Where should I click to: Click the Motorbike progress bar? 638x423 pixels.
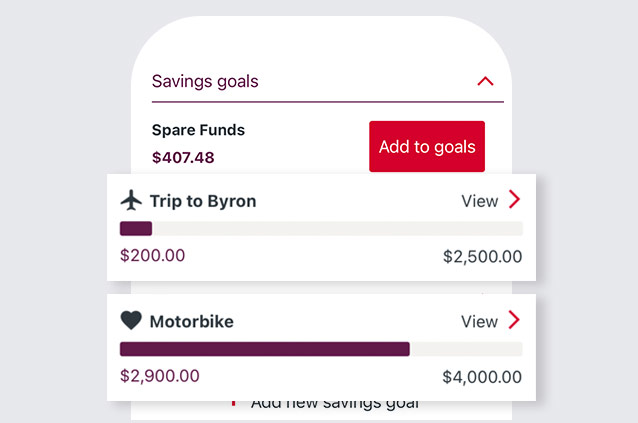point(320,349)
